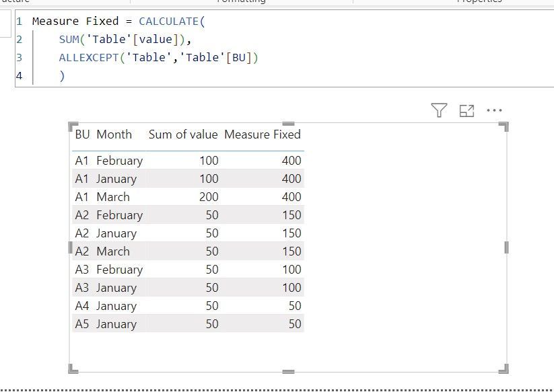This screenshot has height=392, width=554.
Task: Select the A3 January Month cell
Action: click(x=116, y=288)
